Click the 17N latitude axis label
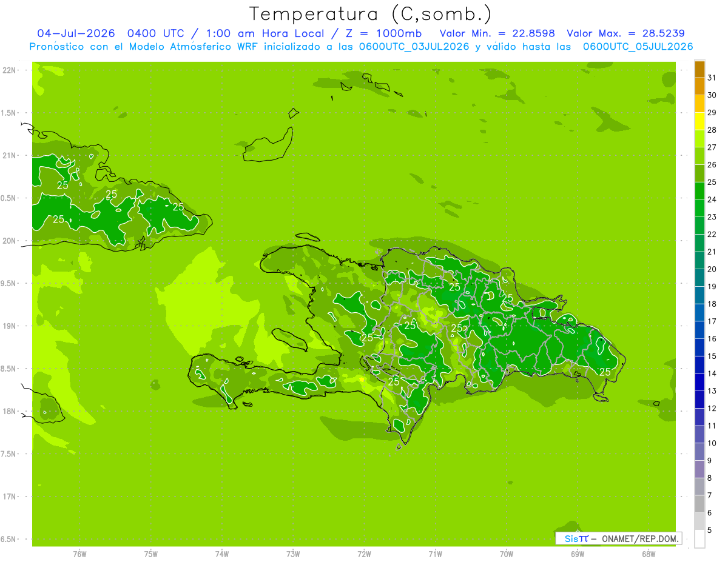728x562 pixels. 8,497
